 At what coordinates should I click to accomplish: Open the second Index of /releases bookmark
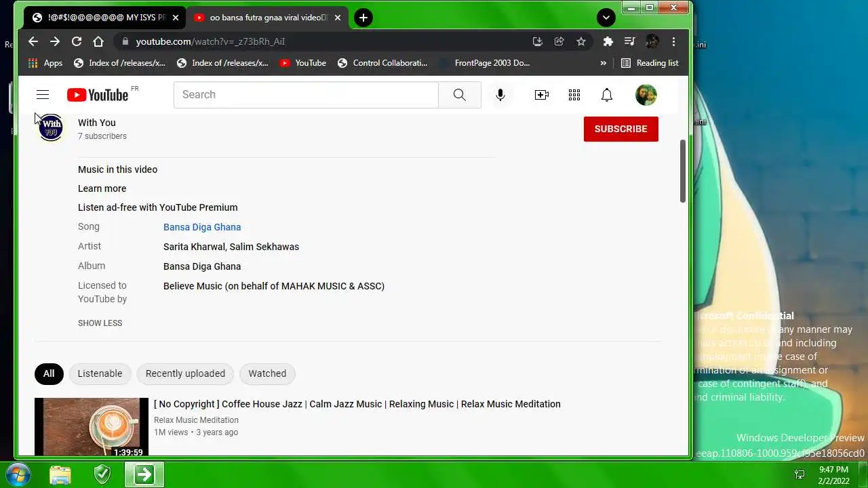222,63
